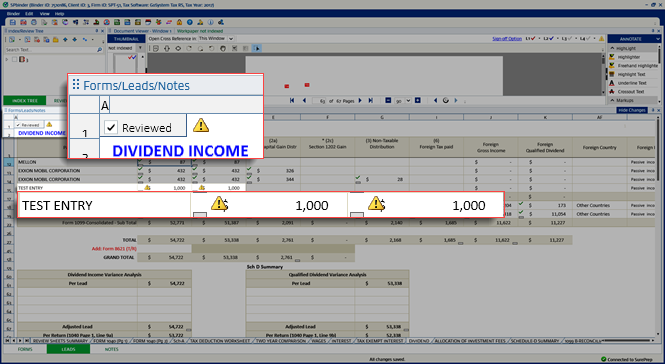Switch to the NOTES tab at bottom
The width and height of the screenshot is (665, 364).
(x=112, y=349)
